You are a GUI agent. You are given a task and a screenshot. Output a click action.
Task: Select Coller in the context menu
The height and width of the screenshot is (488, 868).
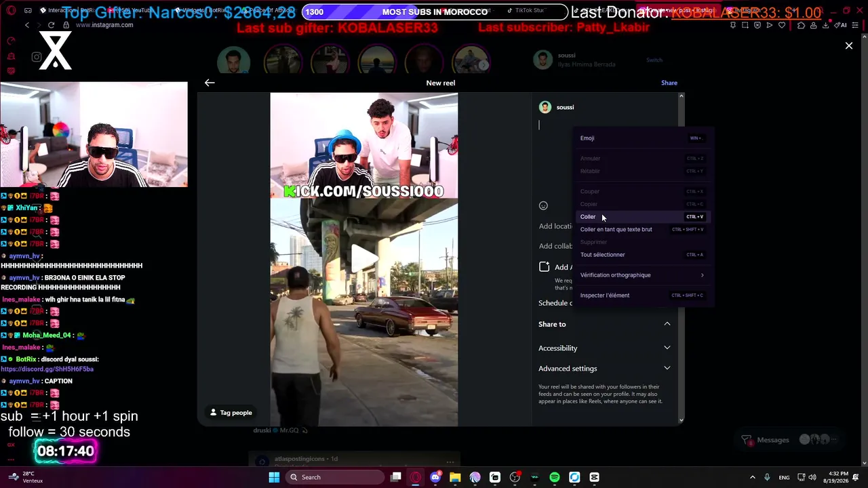click(x=643, y=217)
